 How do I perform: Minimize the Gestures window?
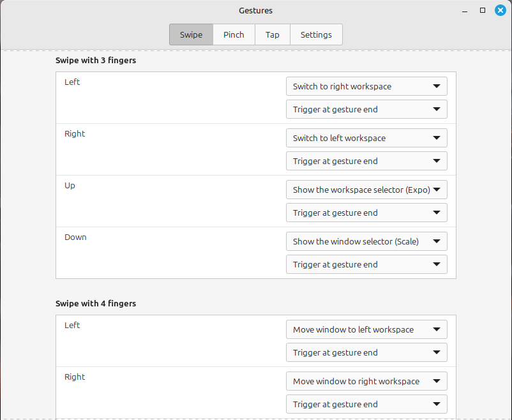tap(465, 10)
